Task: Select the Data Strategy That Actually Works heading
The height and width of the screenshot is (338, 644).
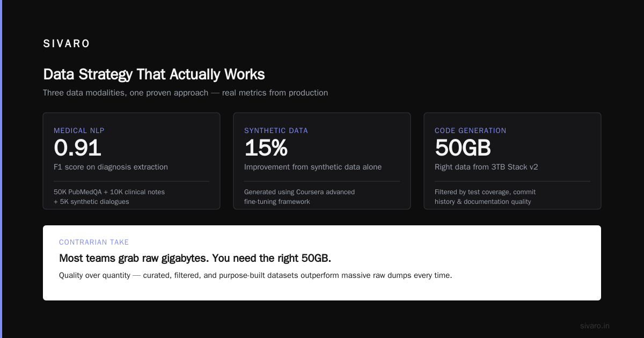Action: [x=154, y=74]
